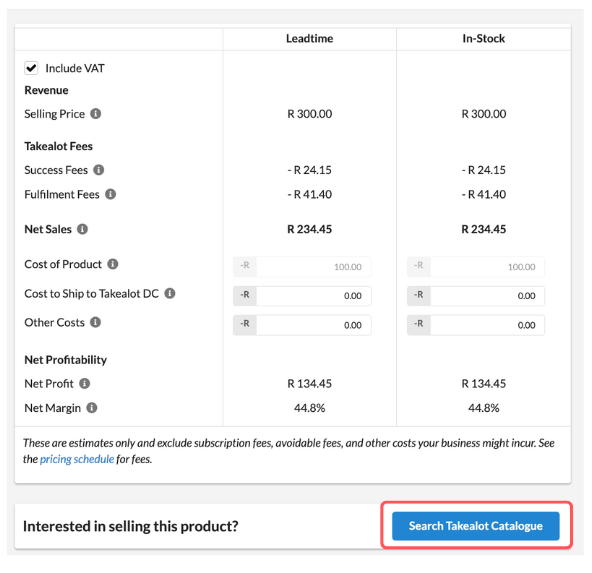
Task: Click the 'Interested in selling this product?' text
Action: 131,526
